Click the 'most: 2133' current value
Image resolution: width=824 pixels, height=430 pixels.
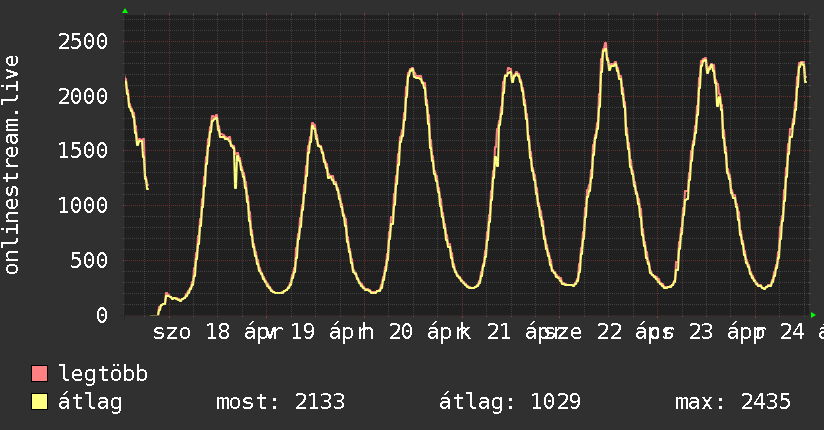click(x=281, y=402)
